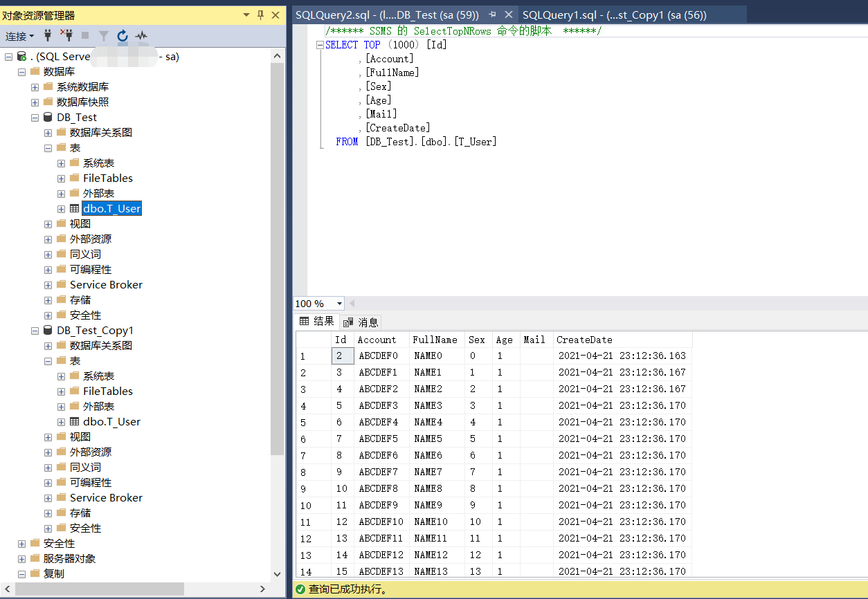This screenshot has width=868, height=599.
Task: Close the SQLQuery2.sql tab
Action: tap(509, 15)
